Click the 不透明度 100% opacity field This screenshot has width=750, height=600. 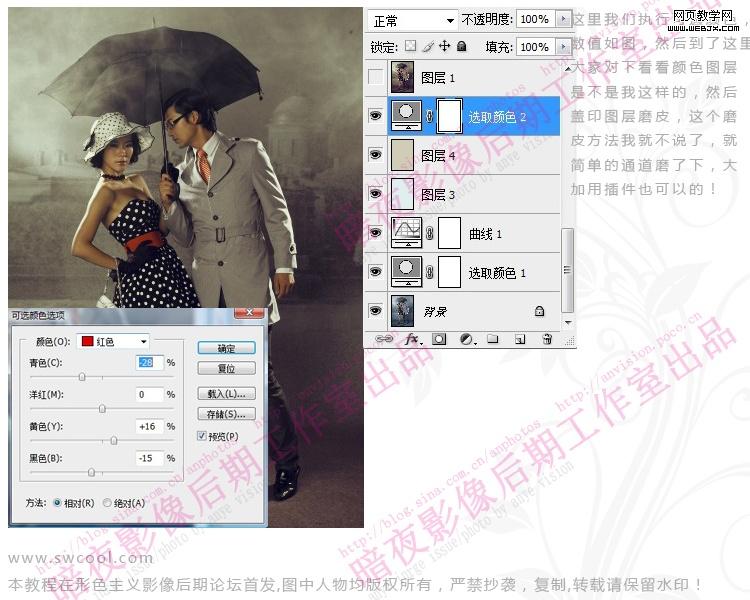pos(536,19)
